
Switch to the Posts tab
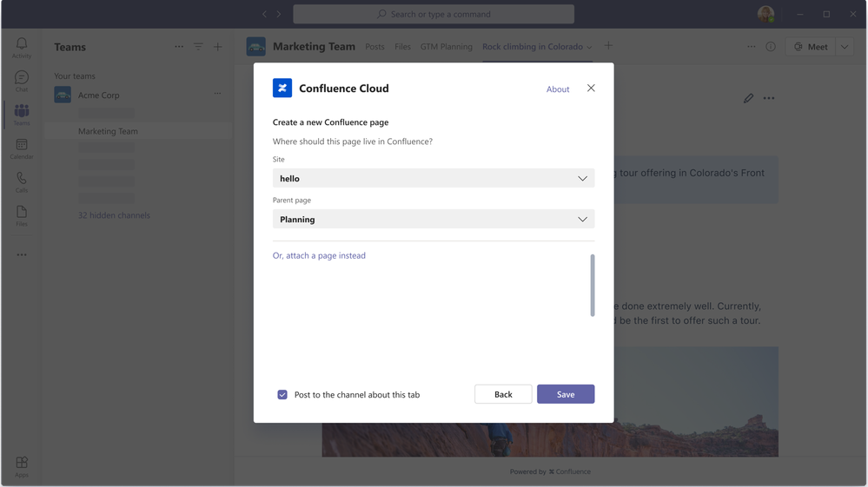[374, 46]
